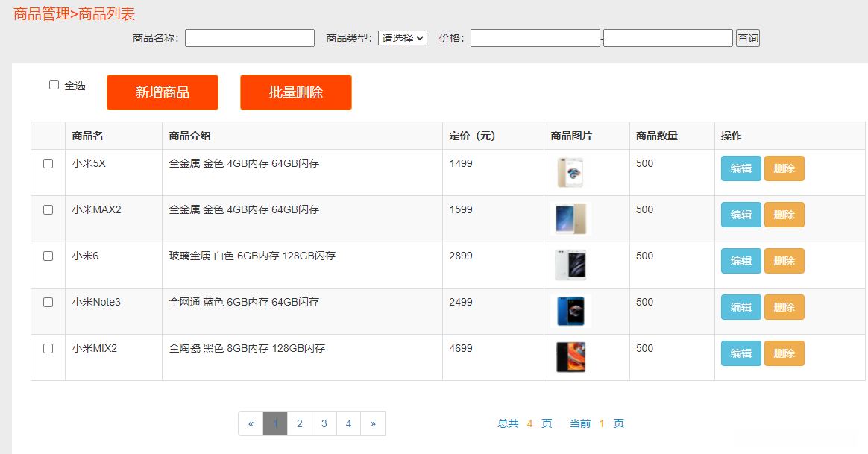Go to next page with » arrow
The width and height of the screenshot is (868, 454).
click(373, 423)
